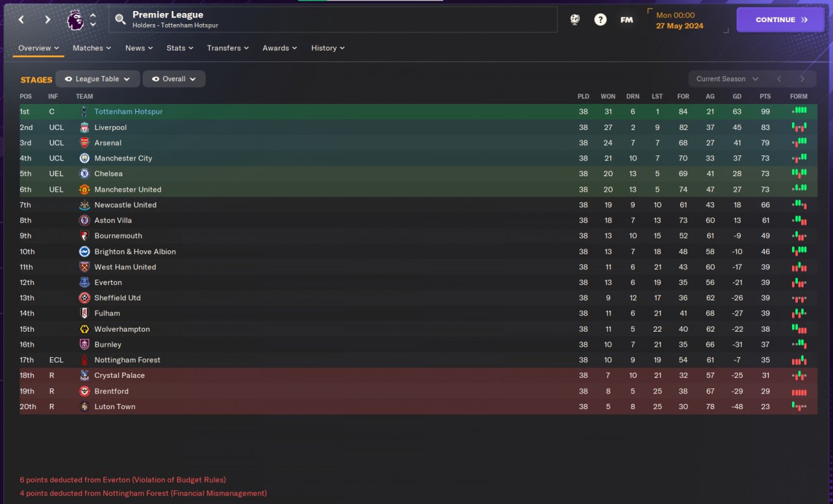833x504 pixels.
Task: Open the FM menu icon
Action: [626, 20]
